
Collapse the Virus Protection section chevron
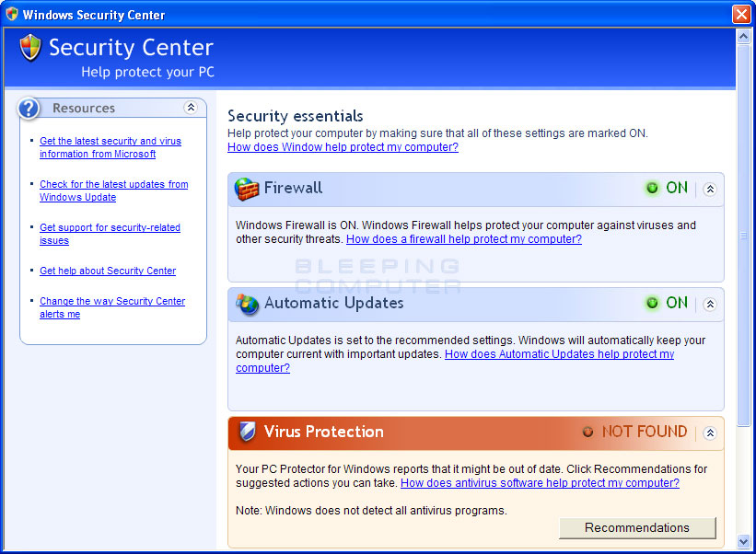pyautogui.click(x=709, y=433)
